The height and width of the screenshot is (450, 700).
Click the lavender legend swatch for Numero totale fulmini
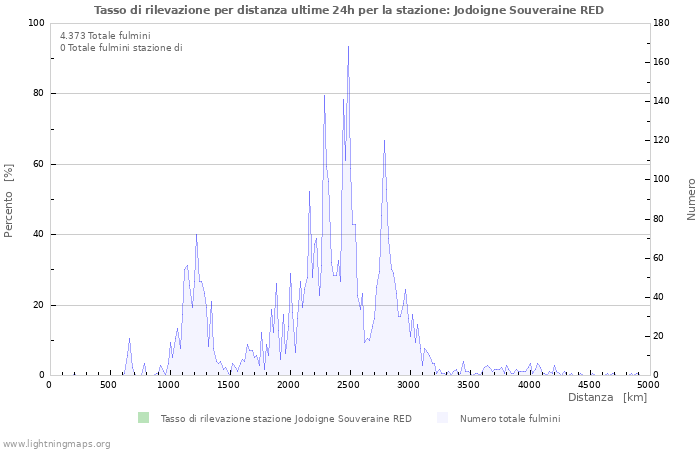coord(443,418)
